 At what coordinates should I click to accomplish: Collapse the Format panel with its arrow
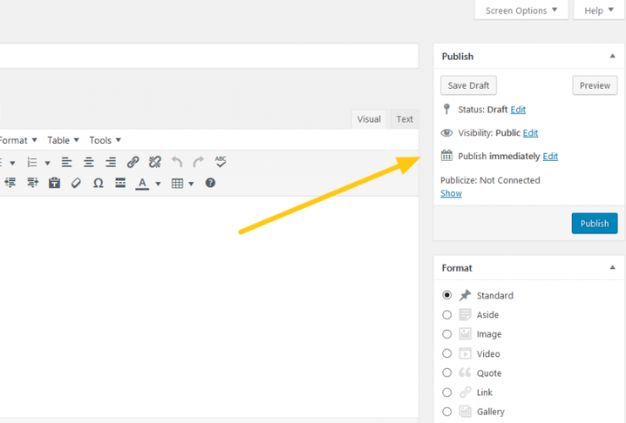[612, 267]
